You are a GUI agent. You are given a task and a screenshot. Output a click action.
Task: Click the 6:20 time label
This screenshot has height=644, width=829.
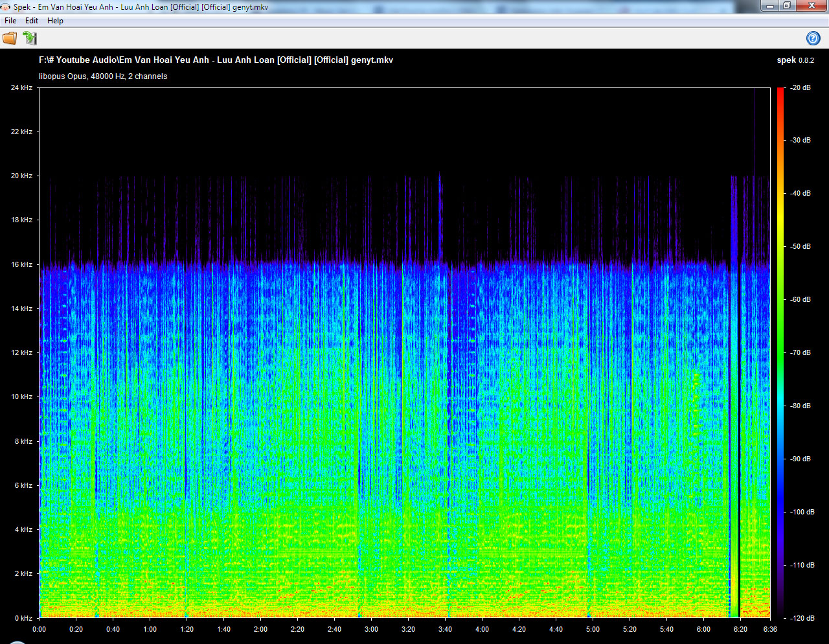coord(740,629)
